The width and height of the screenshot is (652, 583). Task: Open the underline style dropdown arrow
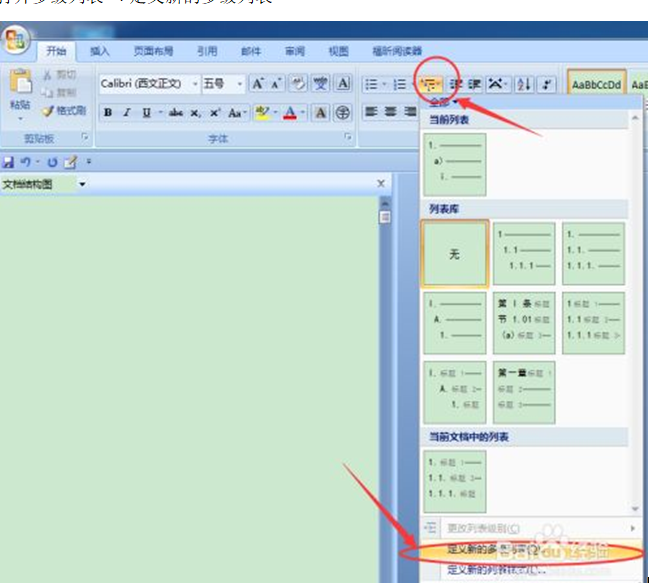pyautogui.click(x=160, y=113)
